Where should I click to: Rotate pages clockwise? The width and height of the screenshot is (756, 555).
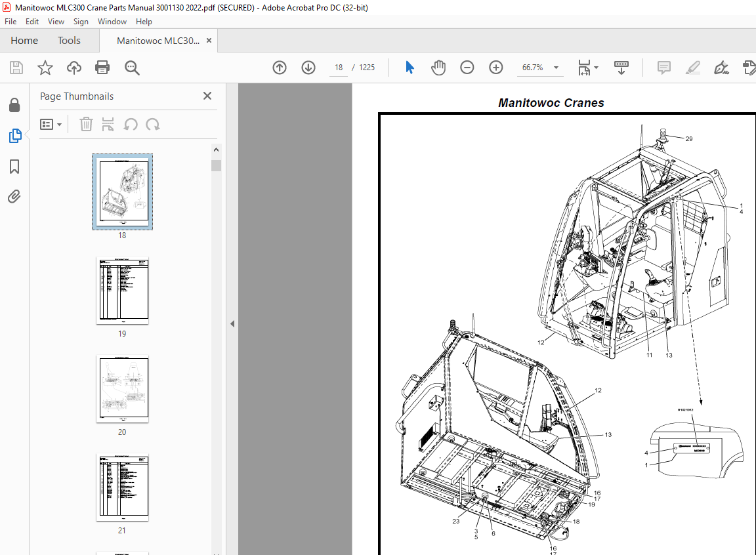[x=153, y=124]
